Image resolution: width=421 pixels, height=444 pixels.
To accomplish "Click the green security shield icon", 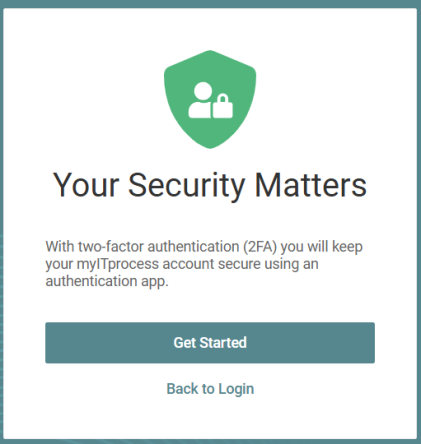I will [x=210, y=99].
